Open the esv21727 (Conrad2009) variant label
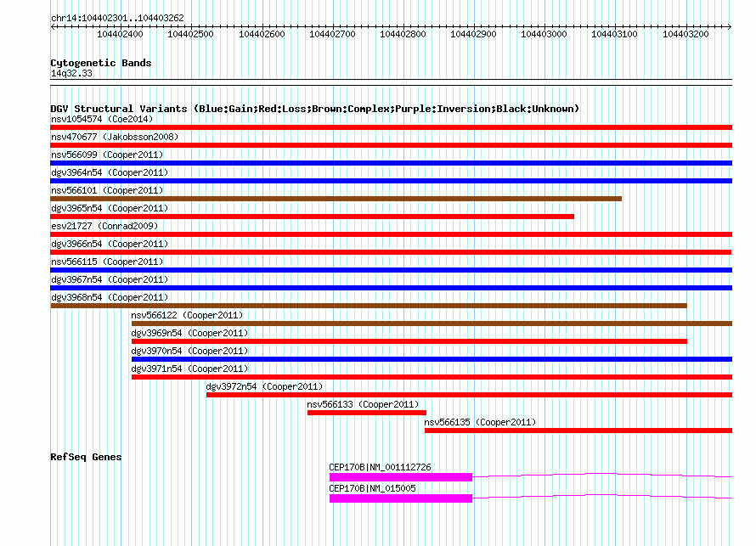Image resolution: width=756 pixels, height=546 pixels. pyautogui.click(x=104, y=226)
